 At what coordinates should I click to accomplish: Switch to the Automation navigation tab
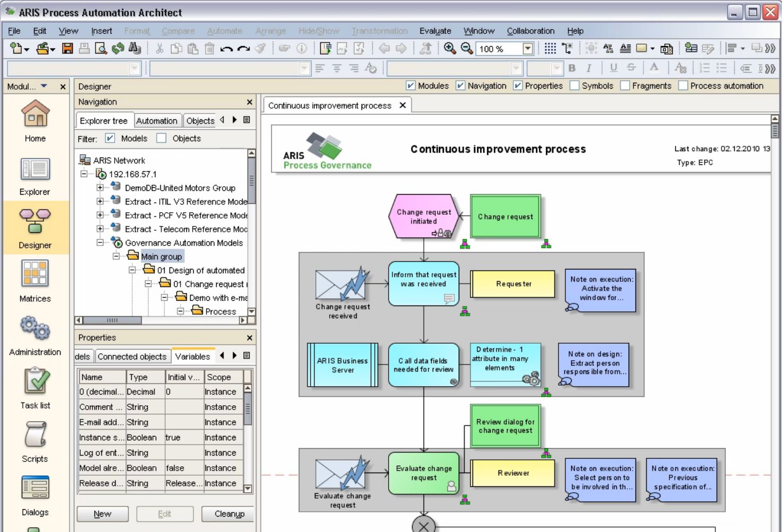[157, 121]
